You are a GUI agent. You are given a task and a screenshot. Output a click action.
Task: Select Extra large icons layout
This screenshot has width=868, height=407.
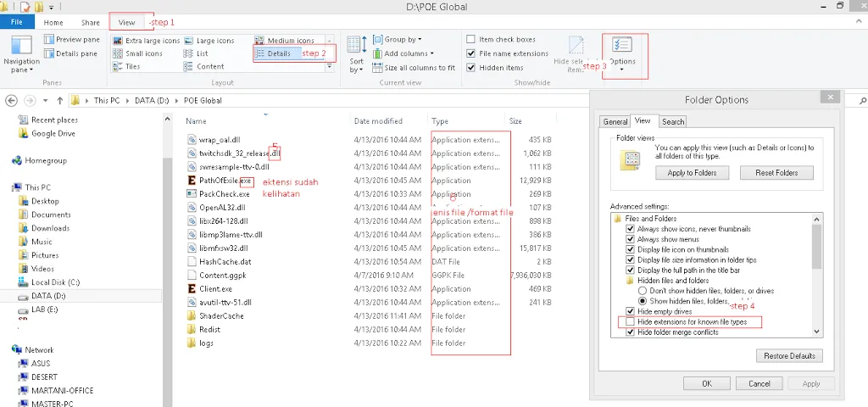(146, 41)
